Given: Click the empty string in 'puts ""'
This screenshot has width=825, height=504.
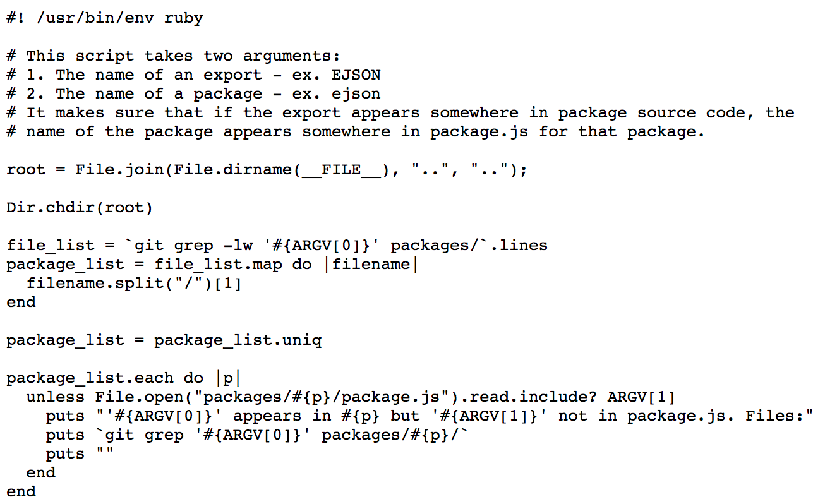Looking at the screenshot, I should point(105,453).
